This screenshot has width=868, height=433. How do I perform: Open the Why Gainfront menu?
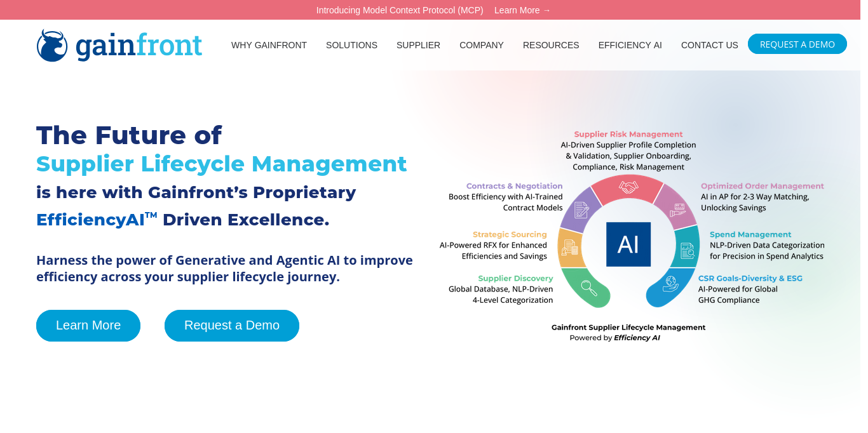click(x=269, y=45)
